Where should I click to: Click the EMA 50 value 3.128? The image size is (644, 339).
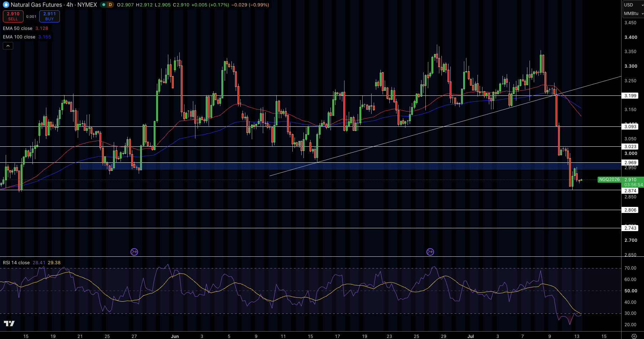click(42, 28)
